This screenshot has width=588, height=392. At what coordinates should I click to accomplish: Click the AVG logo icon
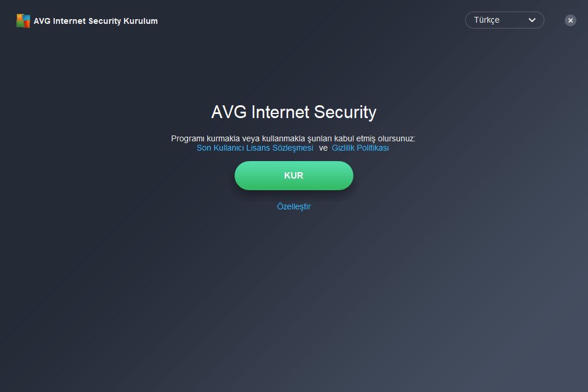[x=23, y=21]
